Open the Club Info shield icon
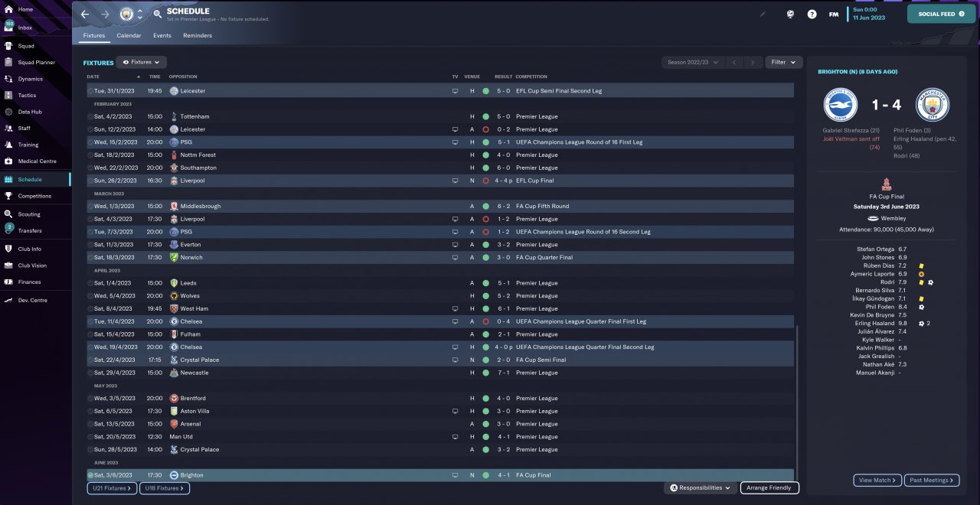The height and width of the screenshot is (505, 980). tap(9, 249)
